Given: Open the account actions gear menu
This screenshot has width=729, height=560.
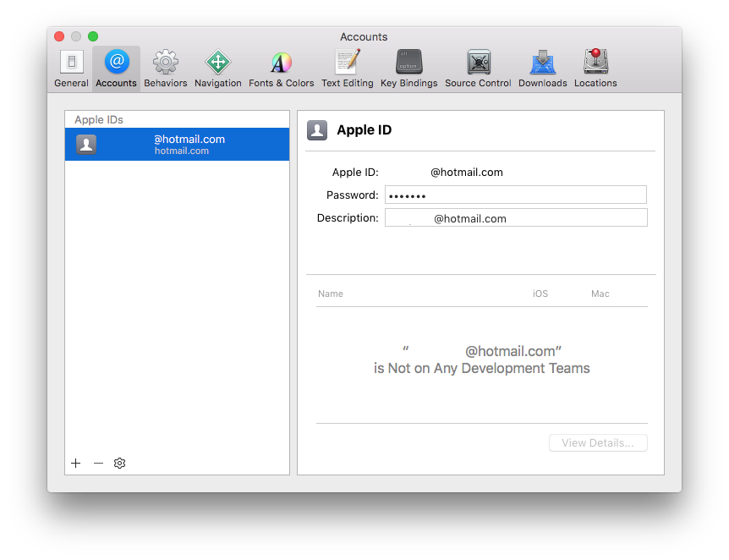Looking at the screenshot, I should (120, 464).
